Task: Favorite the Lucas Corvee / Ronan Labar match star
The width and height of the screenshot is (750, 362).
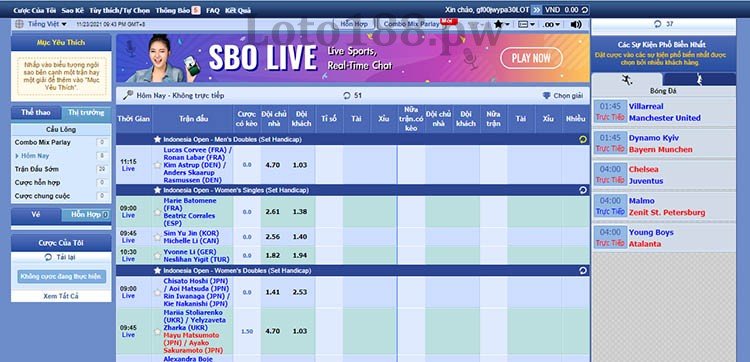Action: click(157, 165)
